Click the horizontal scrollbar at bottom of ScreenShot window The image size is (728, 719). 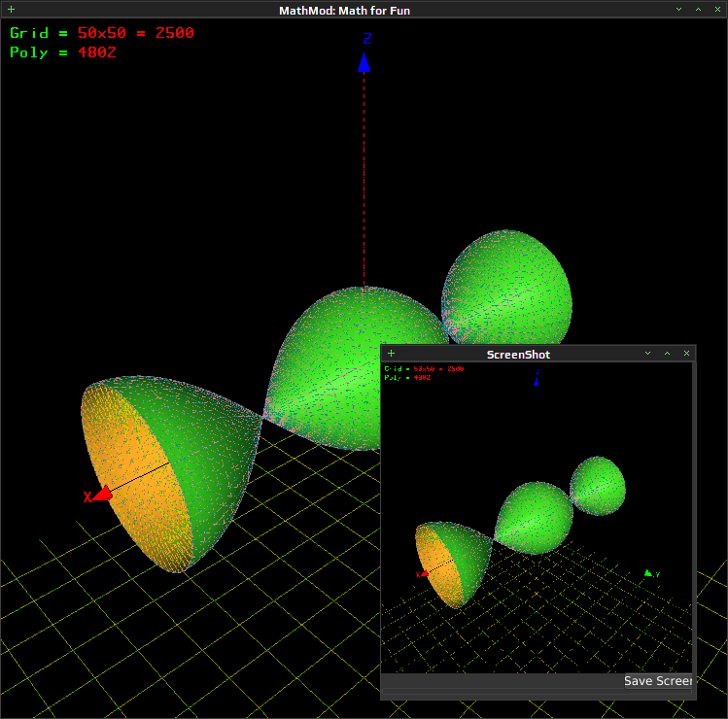coord(537,692)
